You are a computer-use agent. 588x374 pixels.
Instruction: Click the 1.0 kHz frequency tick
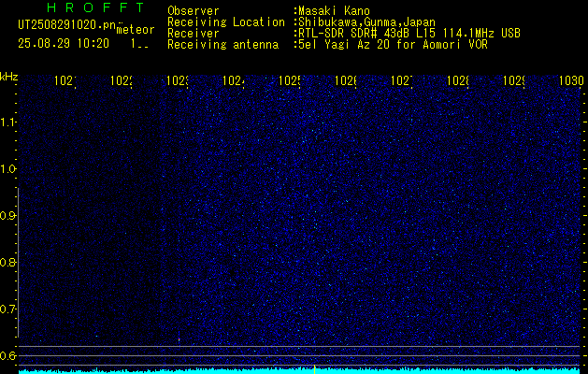click(7, 169)
